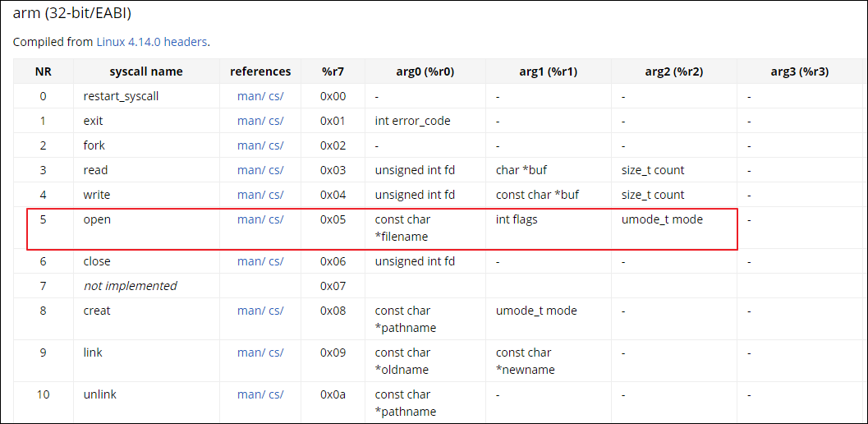Click 'size_t count' in the read row
Viewport: 868px width, 424px height.
click(x=653, y=170)
